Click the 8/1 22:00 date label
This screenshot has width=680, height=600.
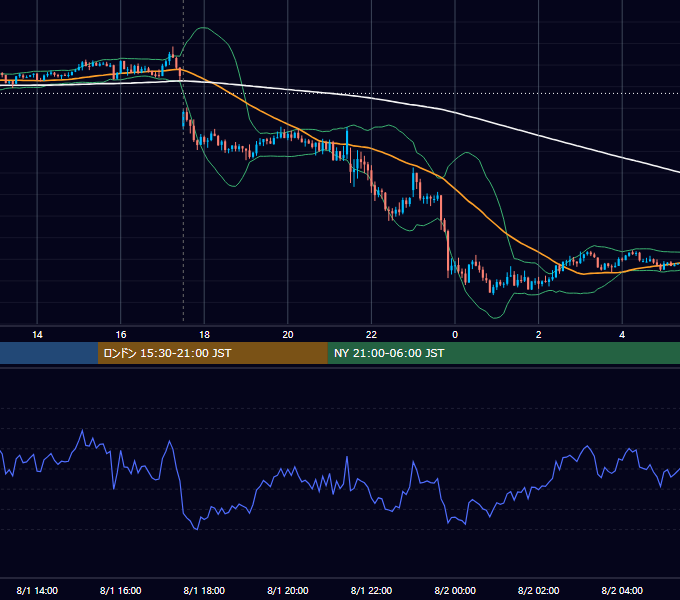point(372,590)
